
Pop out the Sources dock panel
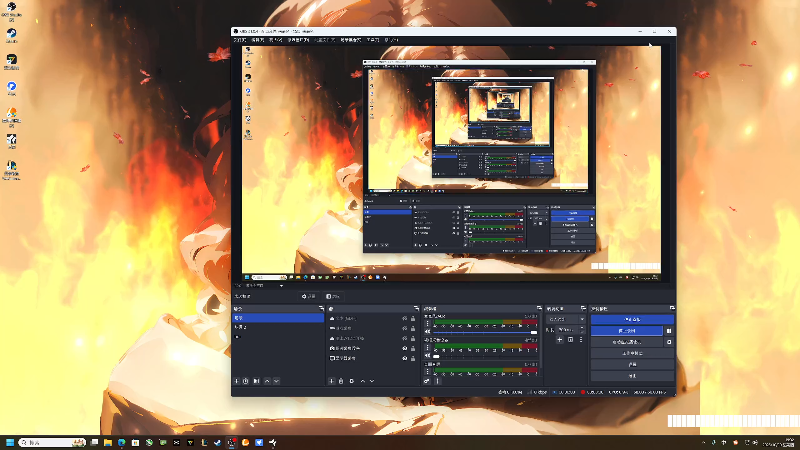coord(416,309)
